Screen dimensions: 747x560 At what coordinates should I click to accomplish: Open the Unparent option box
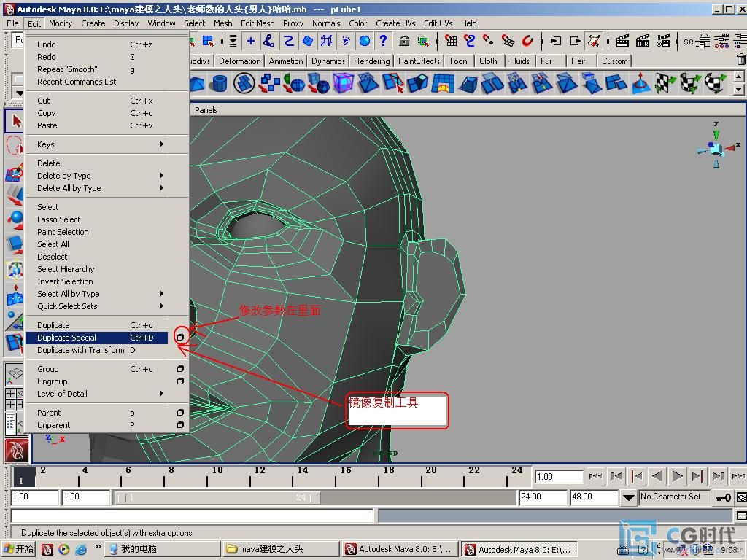tap(180, 425)
